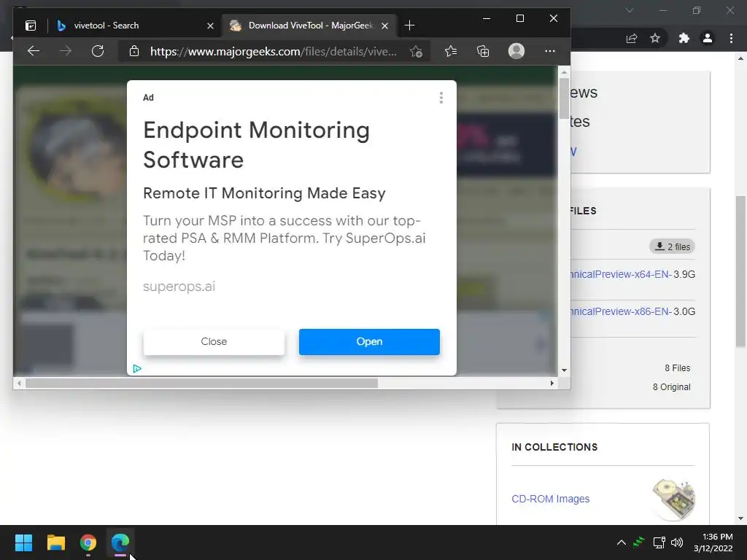Screen dimensions: 747x560
Task: Open Edge Collections
Action: (x=483, y=51)
